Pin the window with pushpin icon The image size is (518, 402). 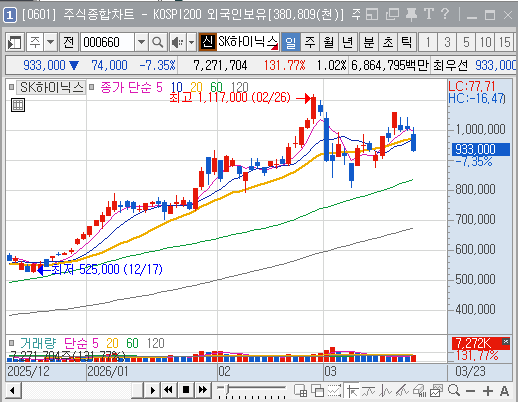pyautogui.click(x=411, y=15)
